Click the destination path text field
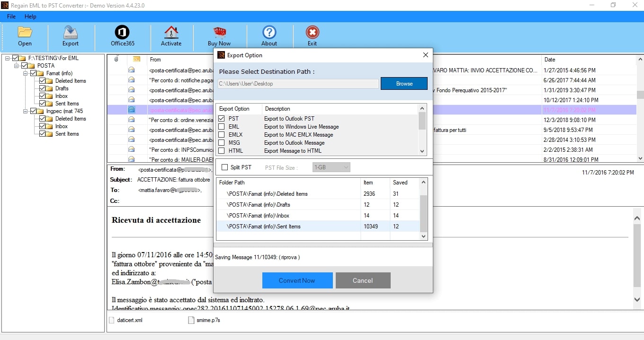 298,84
